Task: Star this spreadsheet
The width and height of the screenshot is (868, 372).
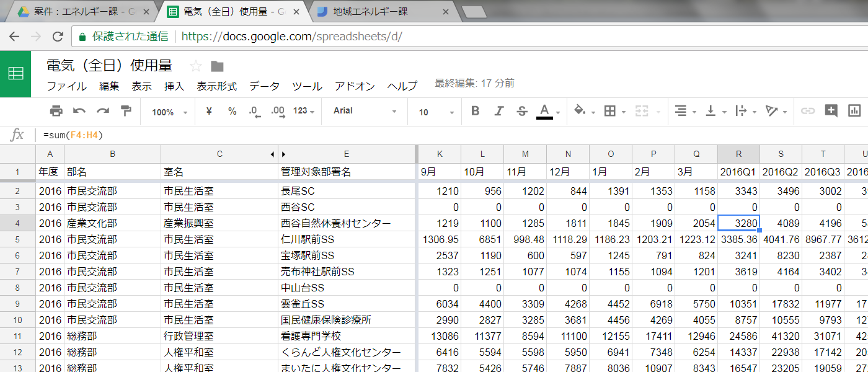Action: (x=195, y=66)
